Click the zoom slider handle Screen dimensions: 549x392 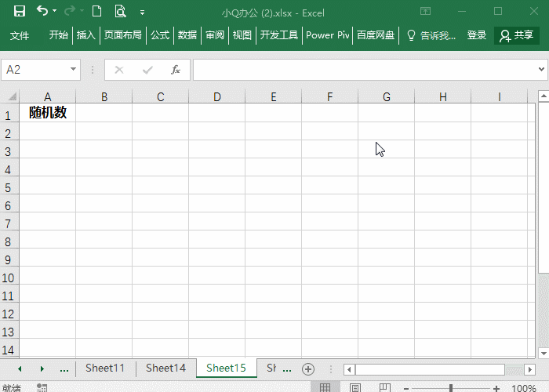tap(451, 388)
